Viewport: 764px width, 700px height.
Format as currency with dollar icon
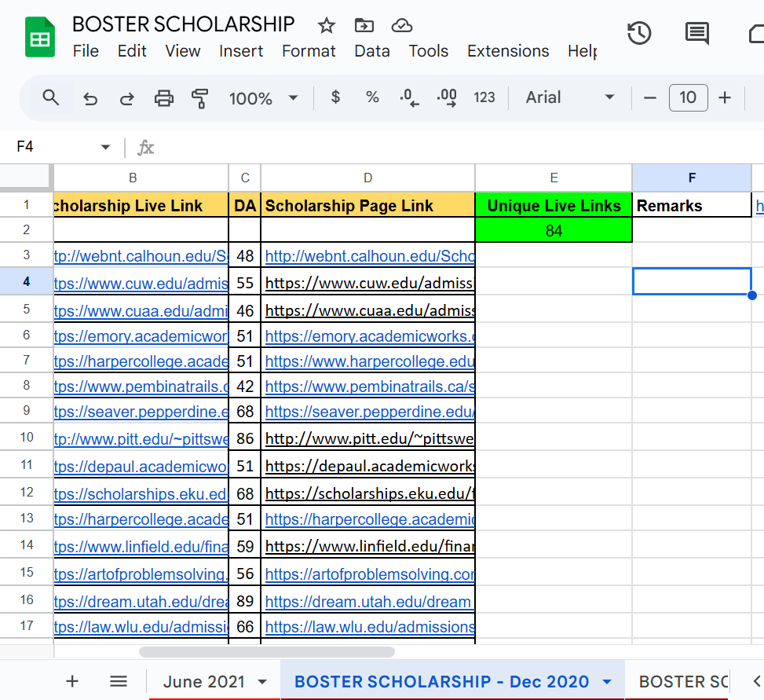(x=336, y=97)
